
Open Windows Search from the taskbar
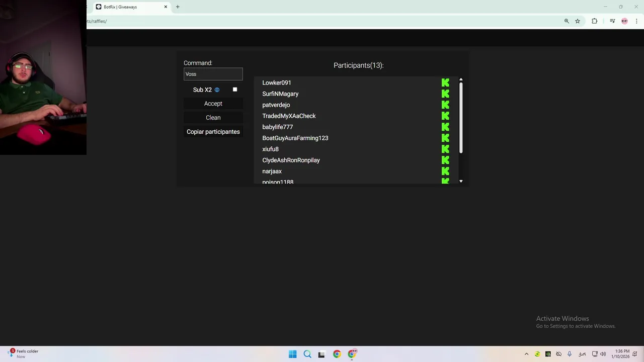click(307, 354)
